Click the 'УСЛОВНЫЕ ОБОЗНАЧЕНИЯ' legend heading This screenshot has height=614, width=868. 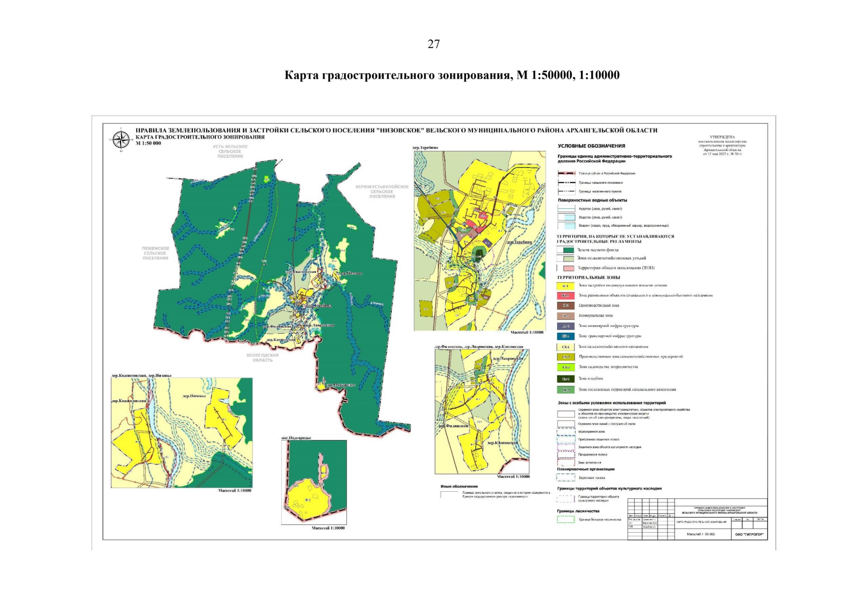[591, 146]
